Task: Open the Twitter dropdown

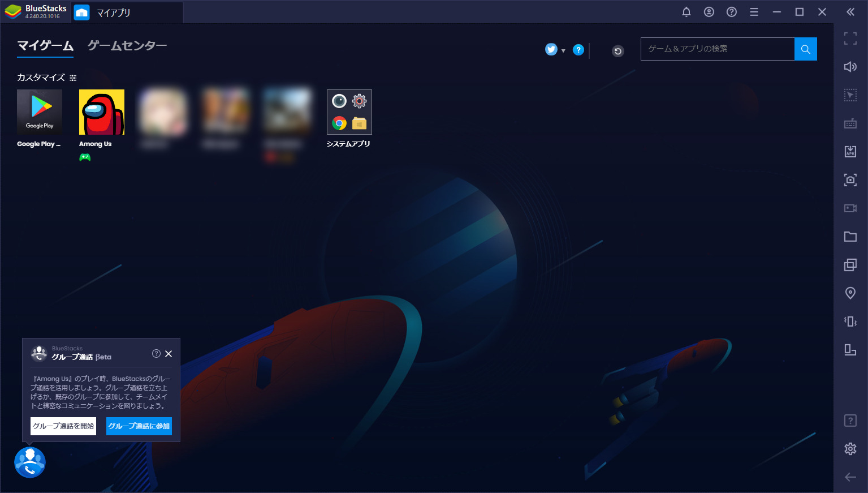Action: pos(555,50)
